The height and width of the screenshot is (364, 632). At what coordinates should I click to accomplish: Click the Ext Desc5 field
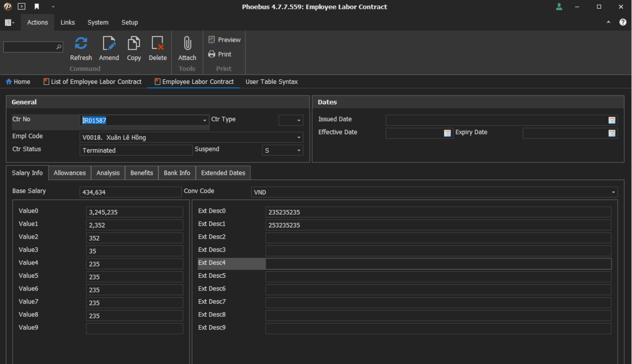pyautogui.click(x=438, y=277)
